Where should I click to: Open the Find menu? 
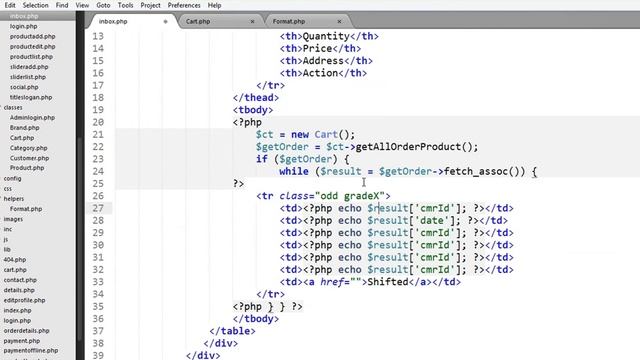point(62,5)
